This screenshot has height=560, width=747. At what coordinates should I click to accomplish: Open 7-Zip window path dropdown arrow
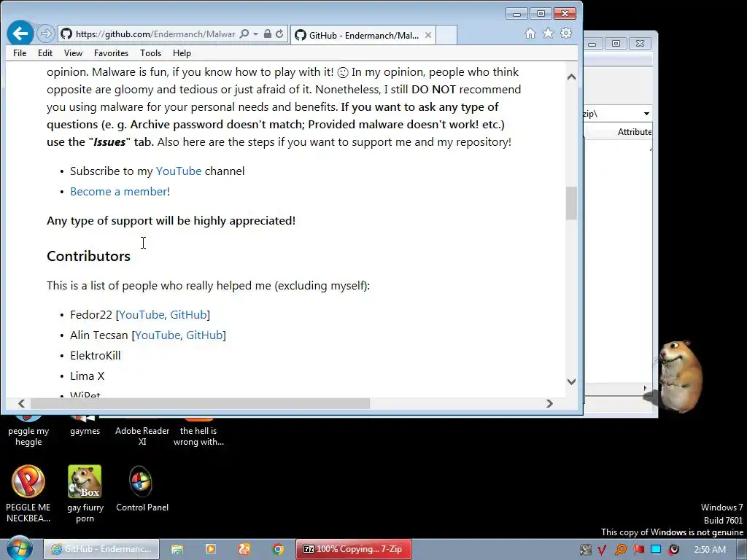[x=646, y=114]
